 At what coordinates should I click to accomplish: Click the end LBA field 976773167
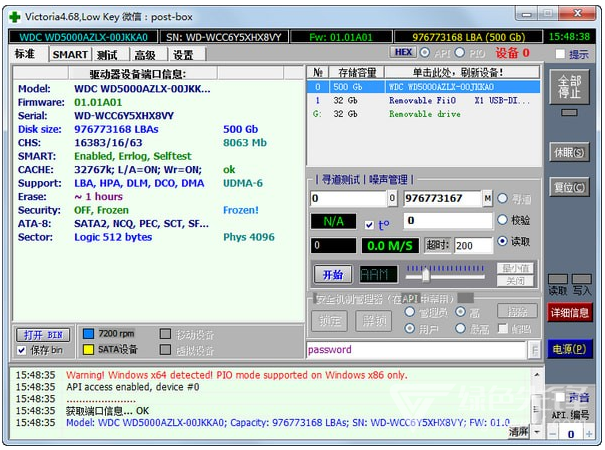[442, 198]
